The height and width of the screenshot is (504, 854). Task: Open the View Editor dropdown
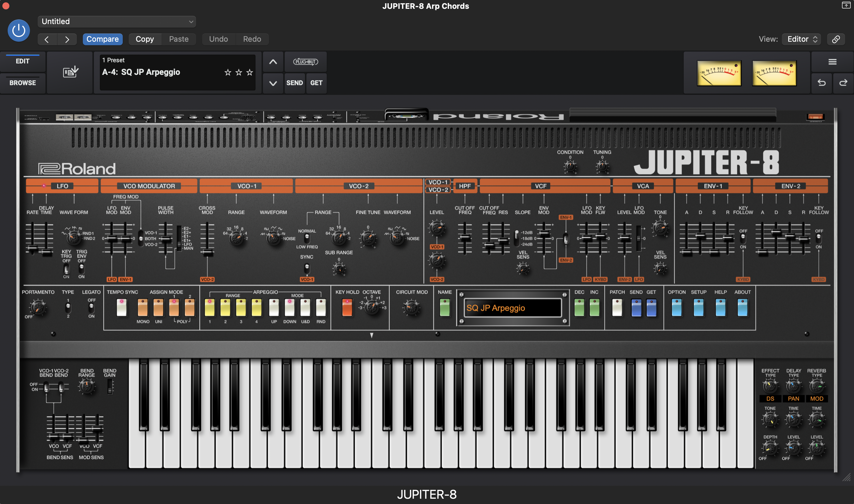click(801, 39)
